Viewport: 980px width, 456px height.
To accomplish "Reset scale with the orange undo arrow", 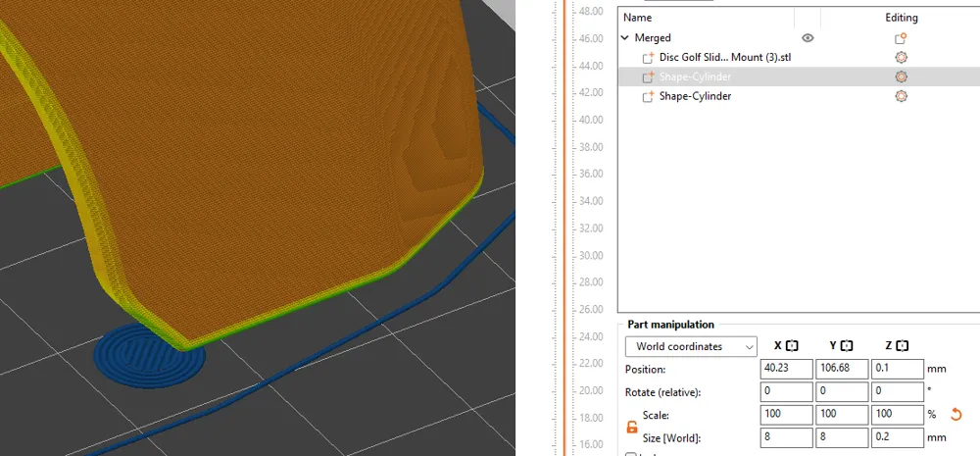I will click(x=955, y=414).
